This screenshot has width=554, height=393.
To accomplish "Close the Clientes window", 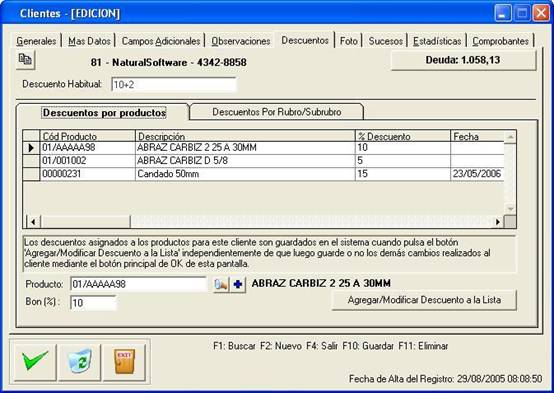I will pyautogui.click(x=541, y=13).
